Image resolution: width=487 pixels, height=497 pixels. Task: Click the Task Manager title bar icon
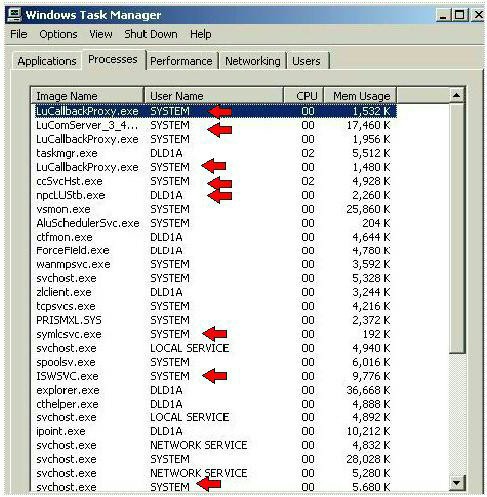click(14, 15)
